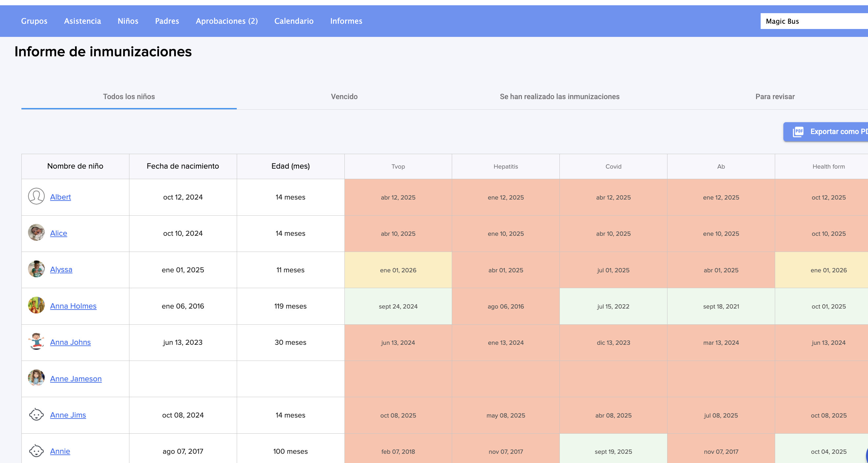
Task: Select Se han realizado las inmunizaciones tab
Action: tap(559, 97)
